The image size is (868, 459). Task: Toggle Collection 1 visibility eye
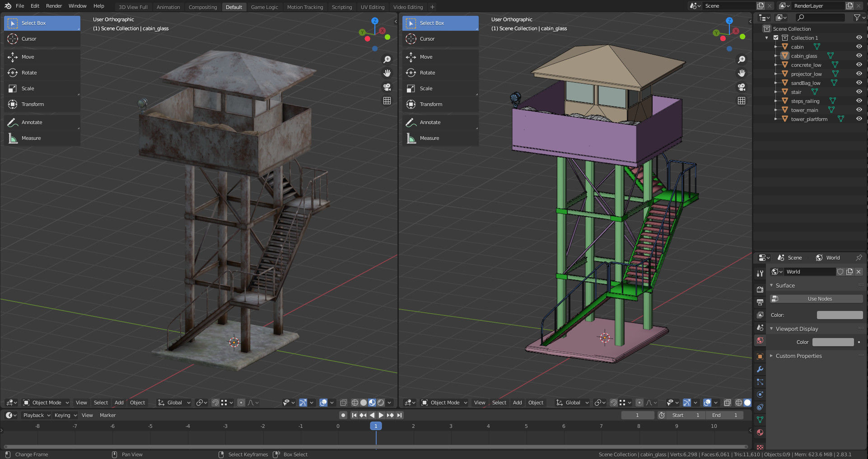[x=859, y=37]
